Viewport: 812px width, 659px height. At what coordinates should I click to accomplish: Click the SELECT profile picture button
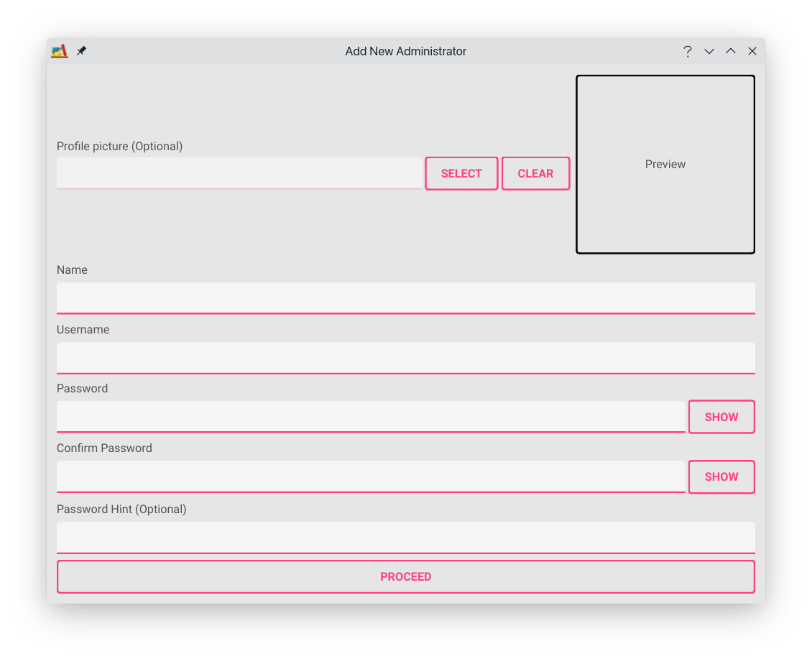tap(461, 174)
